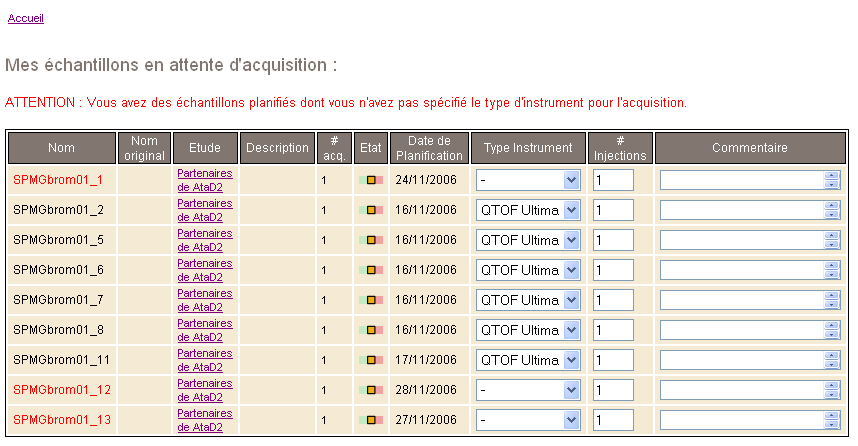This screenshot has width=858, height=446.
Task: Click status icon for SPMGbrom01_1
Action: [371, 180]
